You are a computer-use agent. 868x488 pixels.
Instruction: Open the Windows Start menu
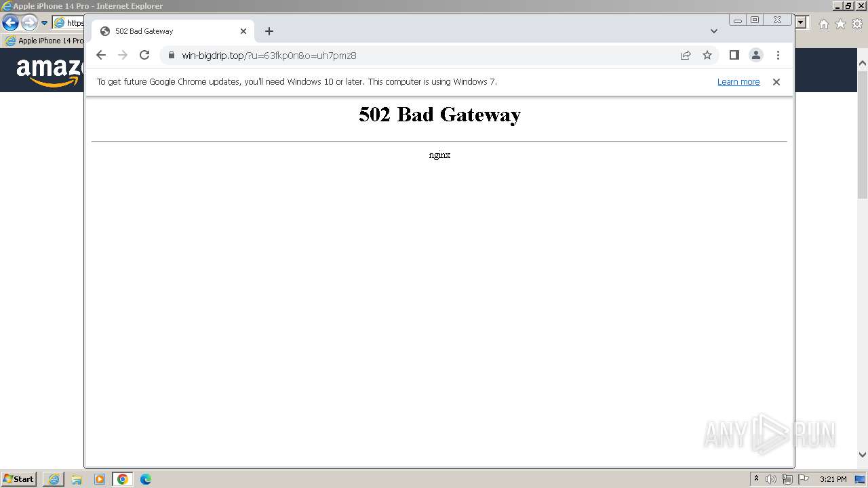coord(18,479)
